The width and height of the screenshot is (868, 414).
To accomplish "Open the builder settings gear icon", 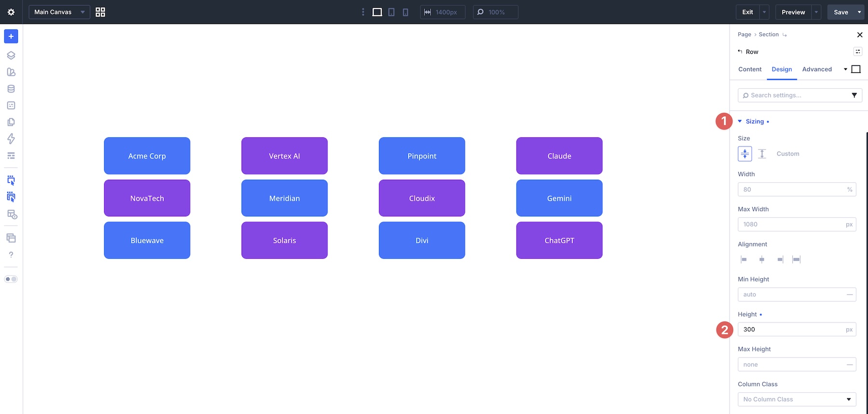I will (x=11, y=12).
